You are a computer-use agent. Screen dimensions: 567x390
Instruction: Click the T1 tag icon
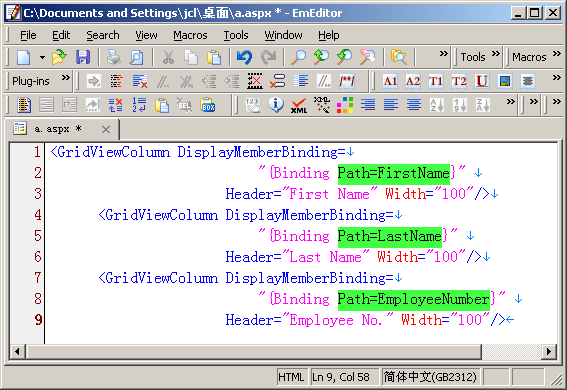pyautogui.click(x=436, y=81)
